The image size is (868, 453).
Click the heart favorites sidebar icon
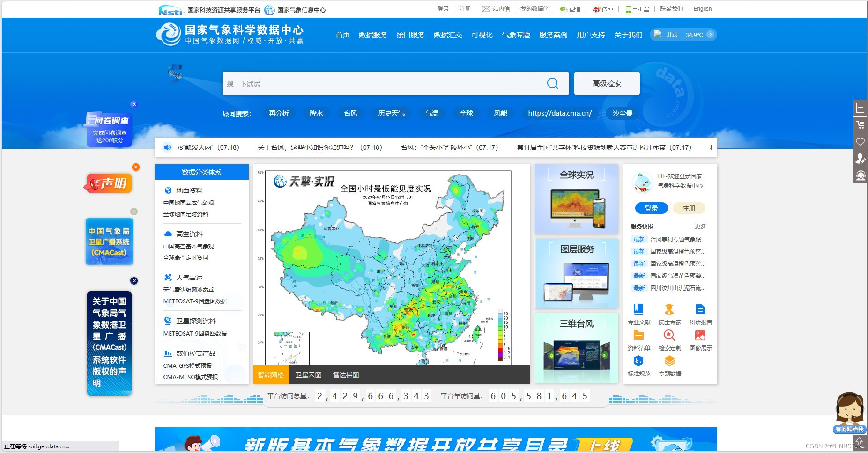[x=861, y=141]
